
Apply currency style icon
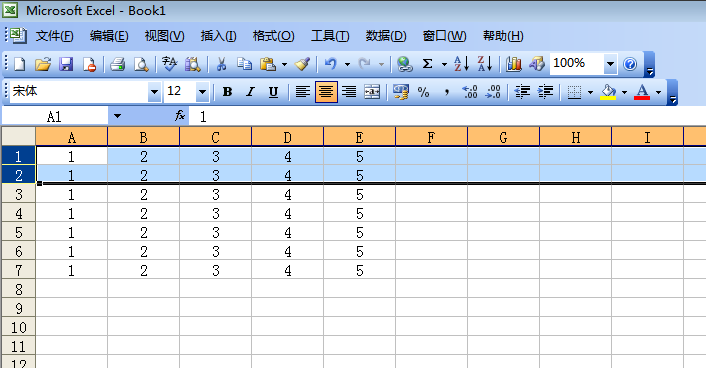400,92
